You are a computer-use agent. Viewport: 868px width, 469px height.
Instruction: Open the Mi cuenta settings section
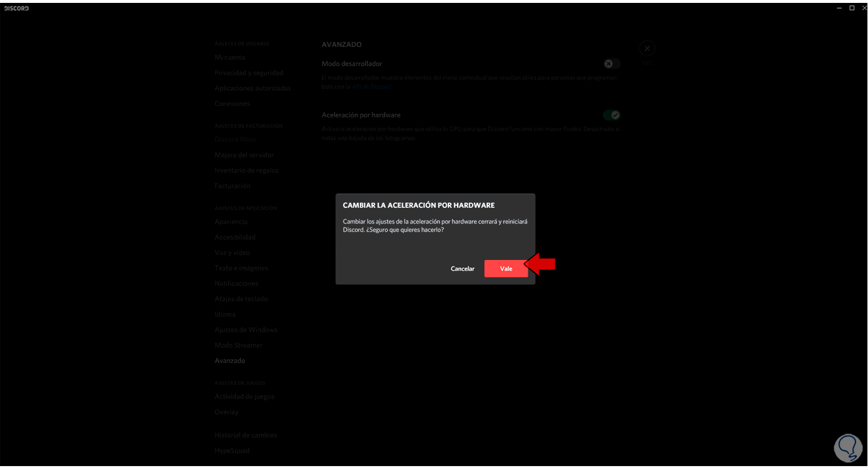pyautogui.click(x=230, y=57)
